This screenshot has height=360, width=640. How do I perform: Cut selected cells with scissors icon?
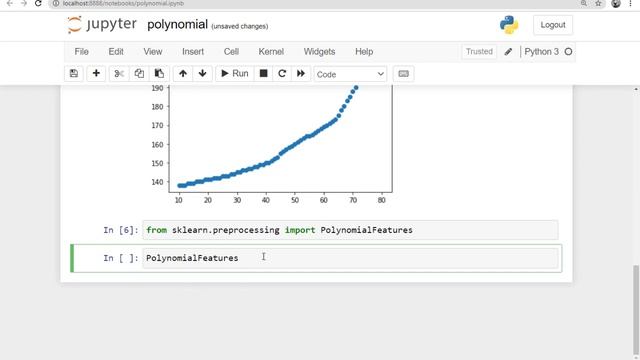(119, 73)
